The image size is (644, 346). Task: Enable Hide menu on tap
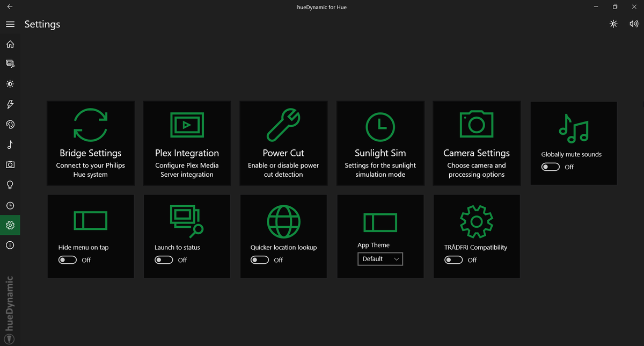(67, 259)
